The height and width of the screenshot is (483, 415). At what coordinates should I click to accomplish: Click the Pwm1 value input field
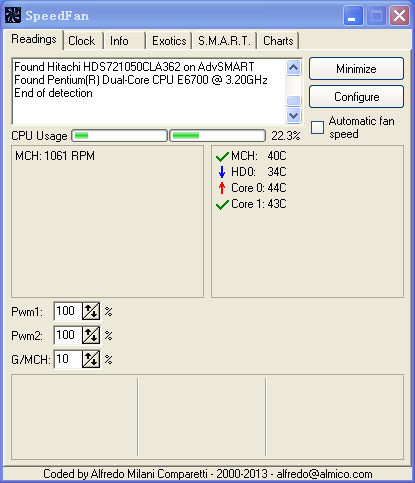(x=68, y=311)
